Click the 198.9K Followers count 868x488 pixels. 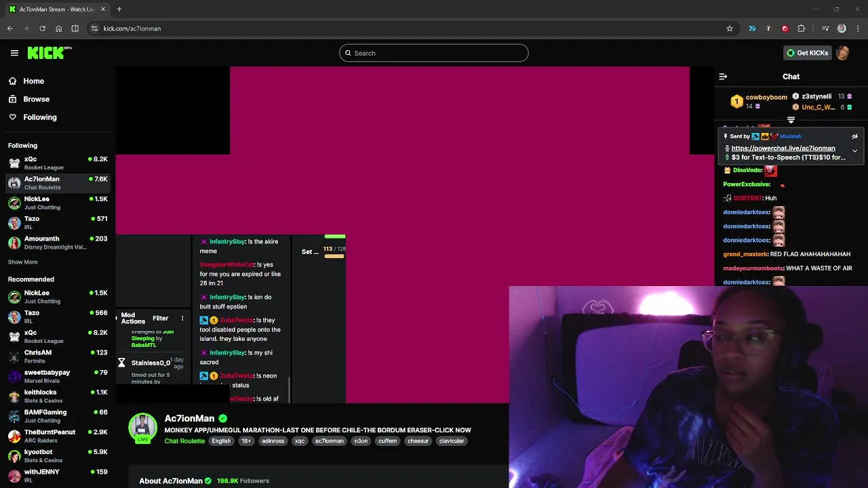click(243, 481)
